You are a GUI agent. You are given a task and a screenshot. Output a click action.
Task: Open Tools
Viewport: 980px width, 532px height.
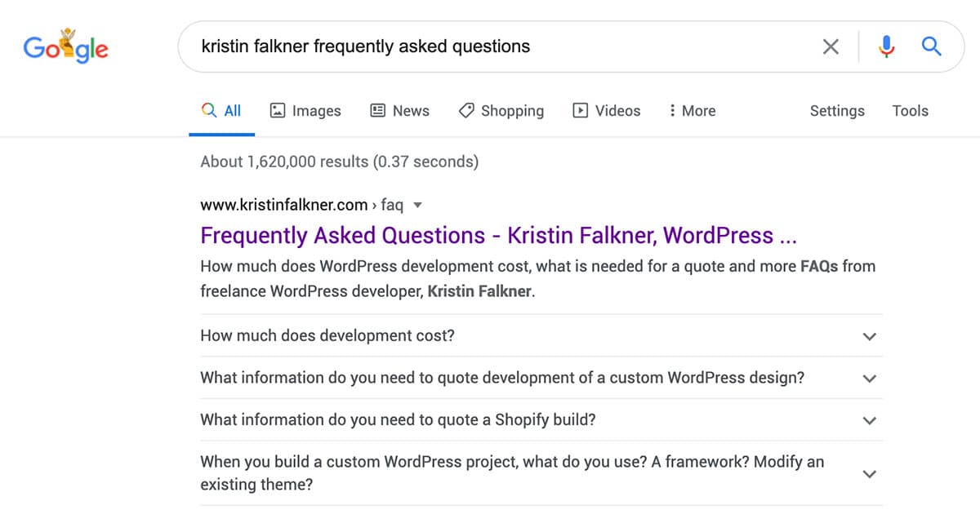click(910, 111)
